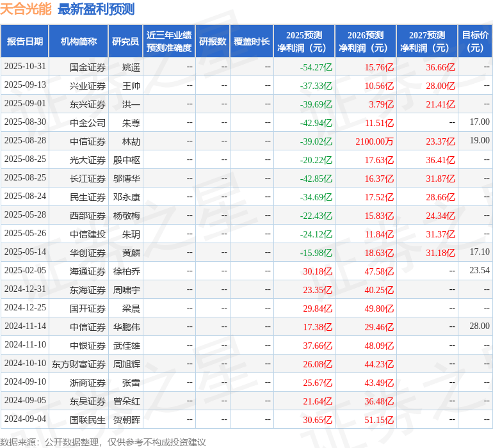The image size is (493, 448).
Task: Select the 最新盈利预测 heading text
Action: 96,9
